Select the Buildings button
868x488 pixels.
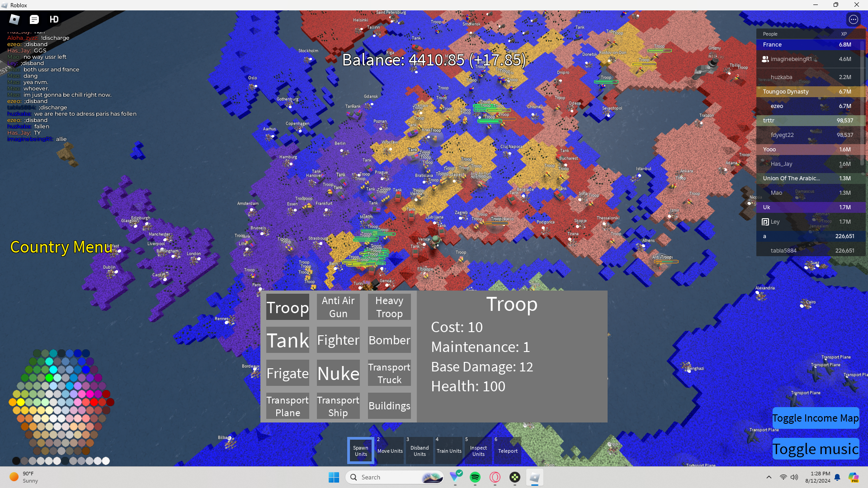pos(389,406)
